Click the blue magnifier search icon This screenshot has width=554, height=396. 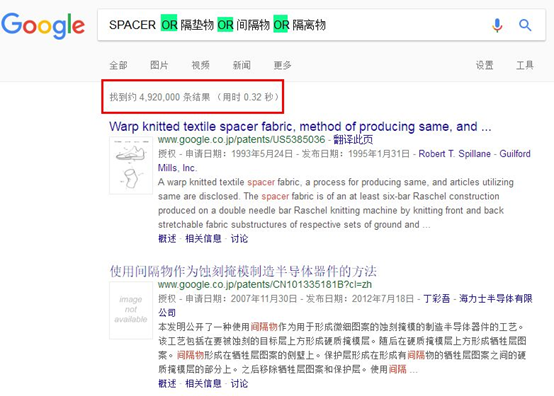525,25
